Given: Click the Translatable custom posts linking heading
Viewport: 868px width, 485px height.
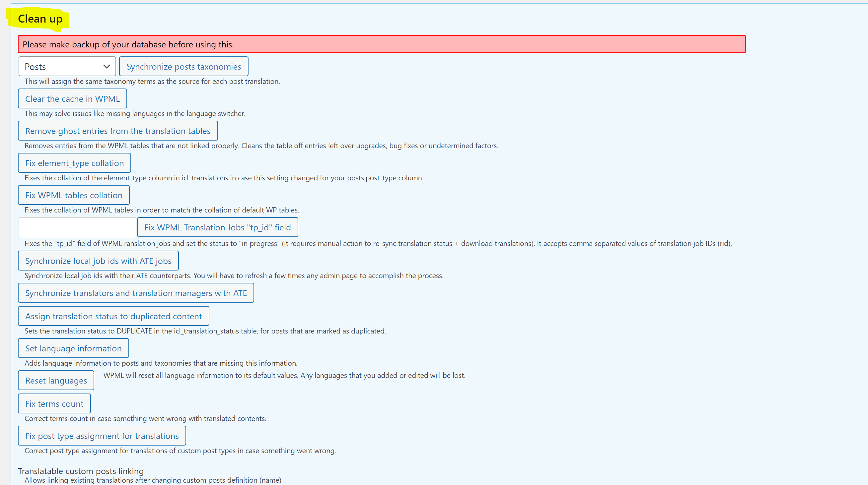Looking at the screenshot, I should [x=81, y=471].
